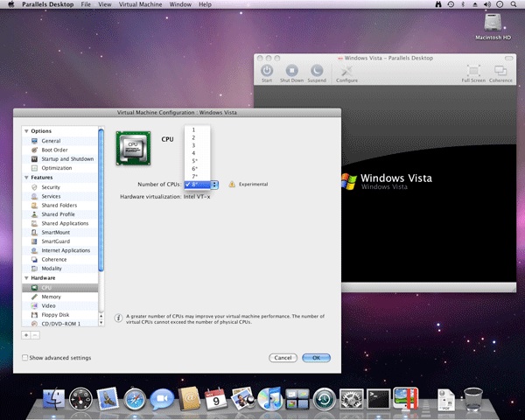Screen dimensions: 525x420
Task: Click the volume icon in menu bar
Action: [x=487, y=4]
